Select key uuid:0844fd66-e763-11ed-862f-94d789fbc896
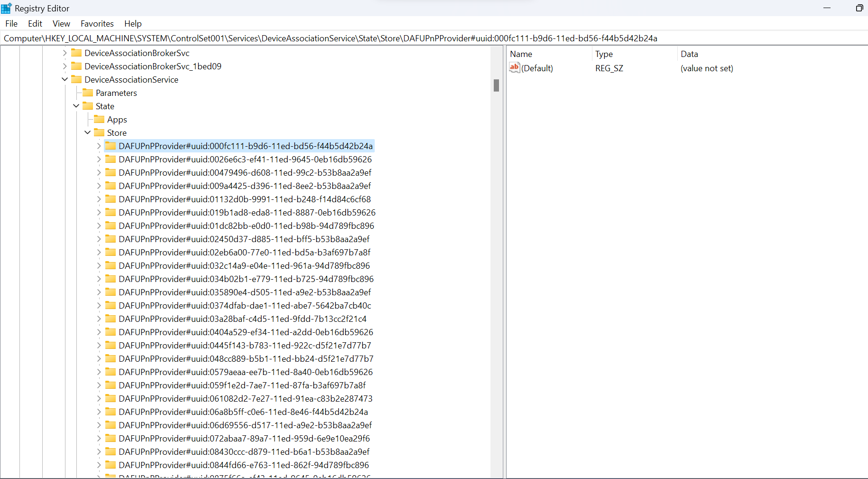 pyautogui.click(x=244, y=465)
